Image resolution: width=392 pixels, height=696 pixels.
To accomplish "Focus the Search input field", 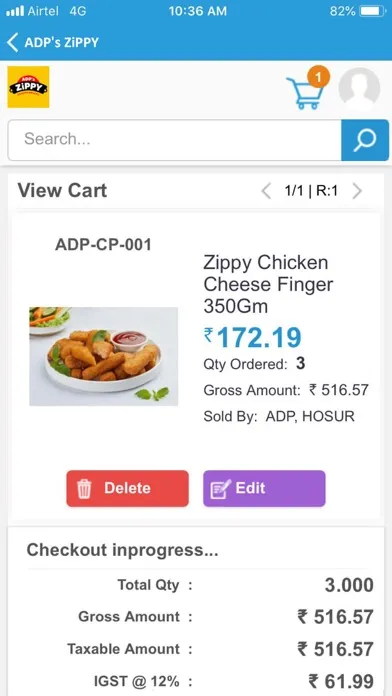I will pos(174,140).
